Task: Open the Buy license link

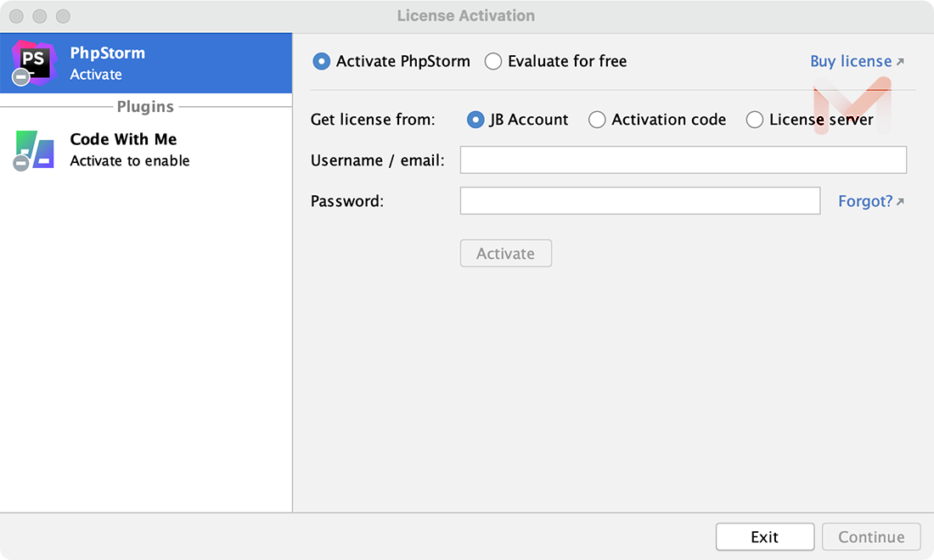Action: coord(851,61)
